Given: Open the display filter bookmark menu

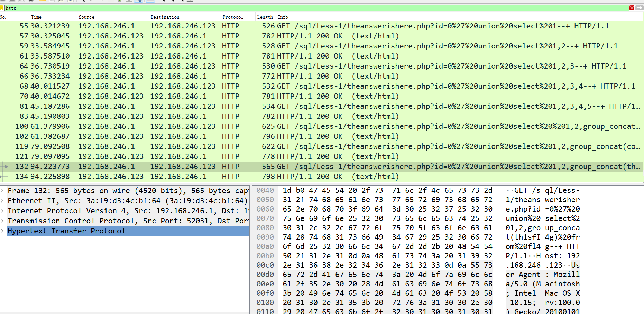Looking at the screenshot, I should point(2,8).
